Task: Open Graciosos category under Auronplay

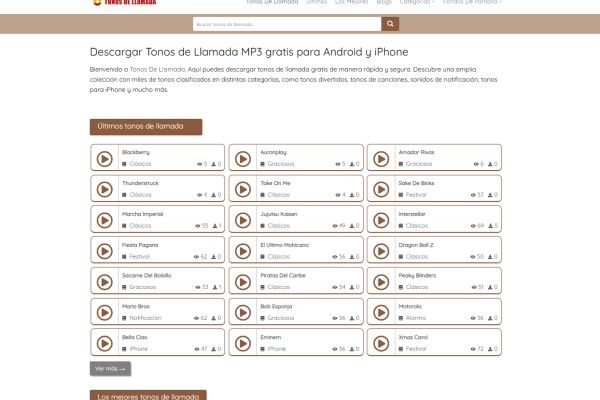Action: pyautogui.click(x=281, y=164)
